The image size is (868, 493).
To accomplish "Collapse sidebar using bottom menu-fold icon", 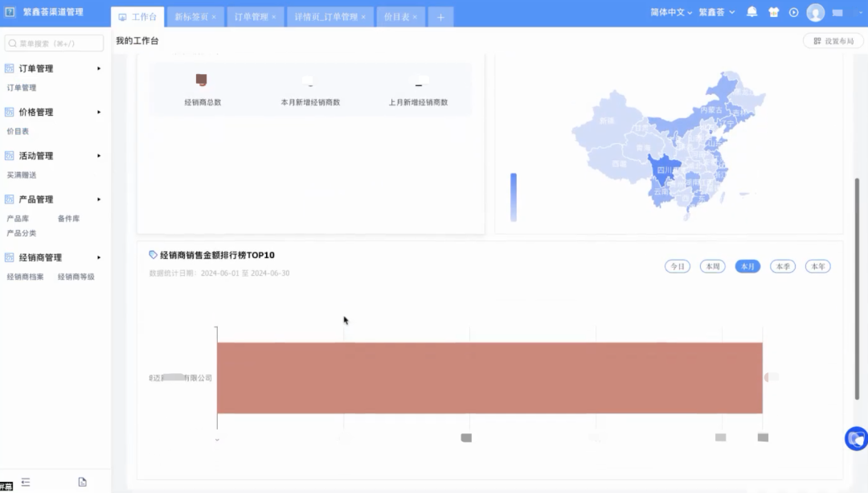I will [26, 482].
